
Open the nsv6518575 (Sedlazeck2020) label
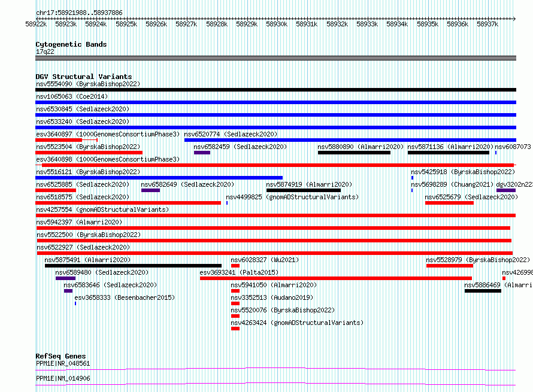(83, 197)
